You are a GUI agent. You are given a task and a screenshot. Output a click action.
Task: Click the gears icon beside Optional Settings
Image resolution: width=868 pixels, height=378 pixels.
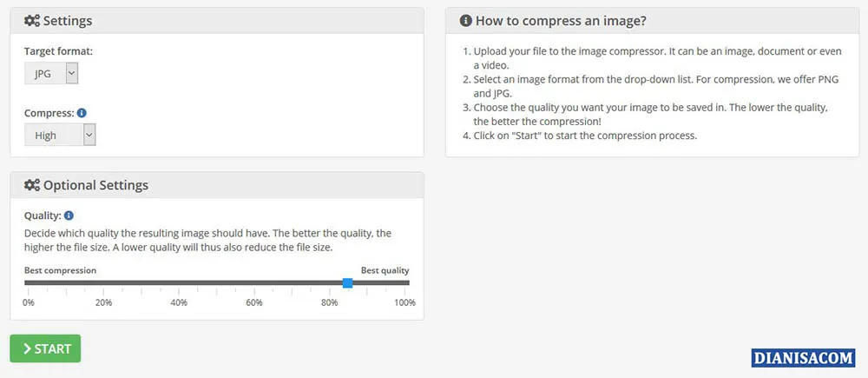click(x=31, y=185)
